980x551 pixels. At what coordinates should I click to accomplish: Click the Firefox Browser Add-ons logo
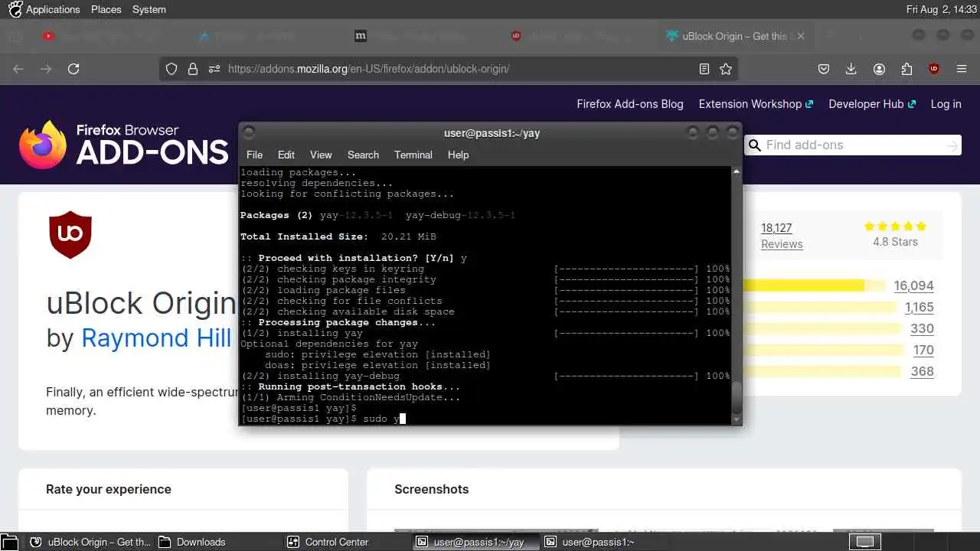tap(124, 145)
